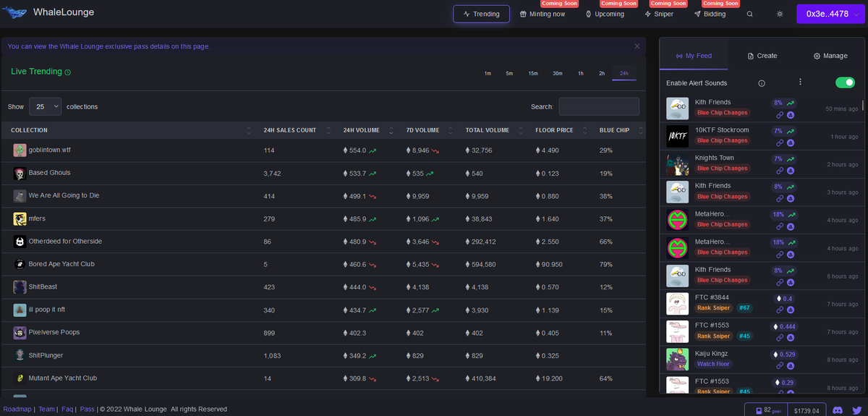
Task: Click the goblintown.wtf collection avatar
Action: [20, 150]
